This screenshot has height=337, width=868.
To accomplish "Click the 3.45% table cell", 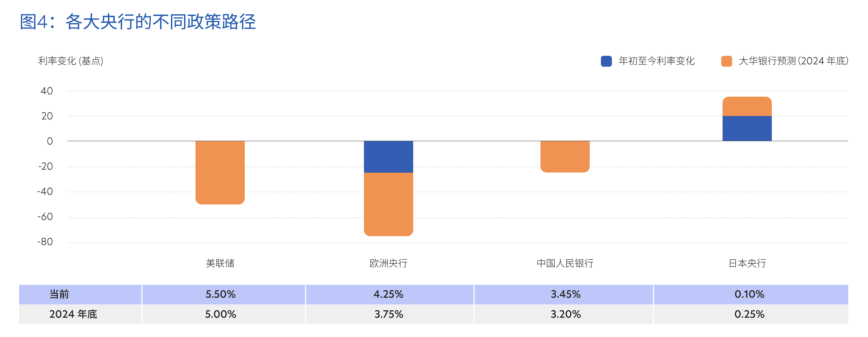I will [566, 294].
